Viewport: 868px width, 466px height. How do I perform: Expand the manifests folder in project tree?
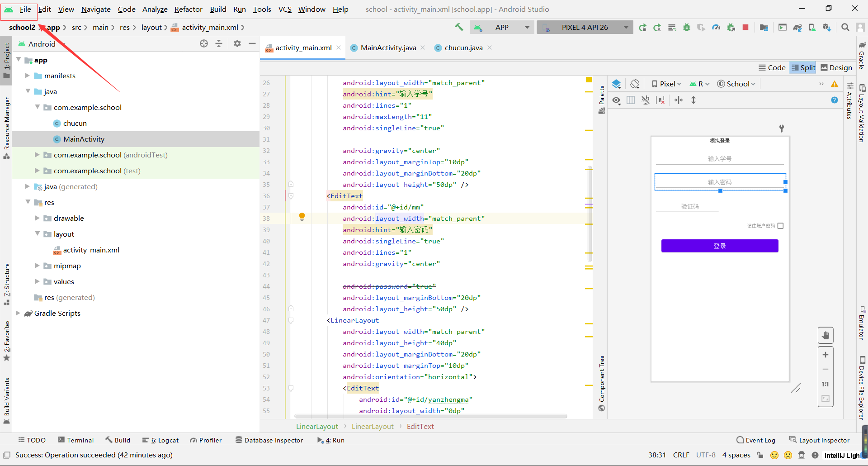[x=28, y=76]
